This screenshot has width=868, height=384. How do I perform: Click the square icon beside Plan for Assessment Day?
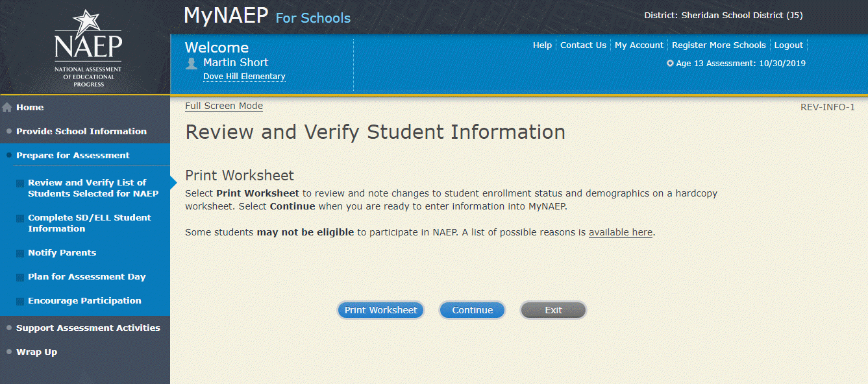click(x=21, y=278)
